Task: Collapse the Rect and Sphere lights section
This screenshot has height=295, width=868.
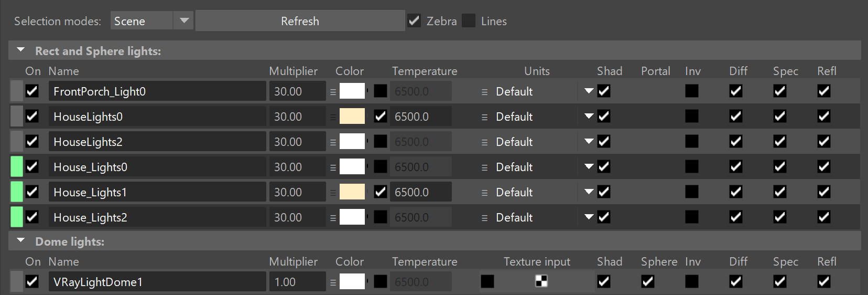Action: point(21,50)
